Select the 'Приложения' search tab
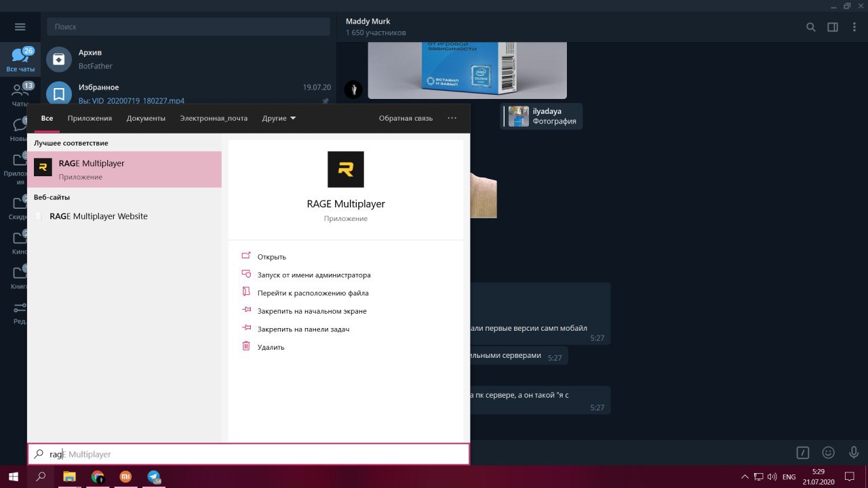Viewport: 868px width, 488px height. 90,118
